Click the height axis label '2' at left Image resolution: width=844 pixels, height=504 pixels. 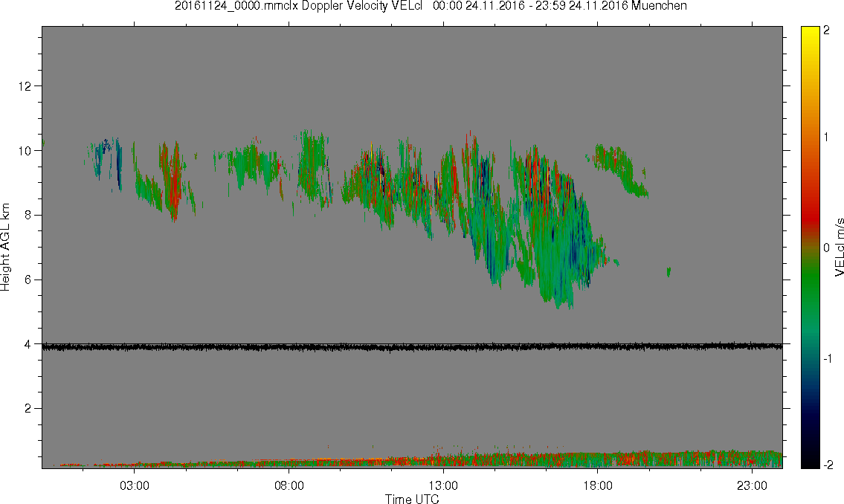28,409
